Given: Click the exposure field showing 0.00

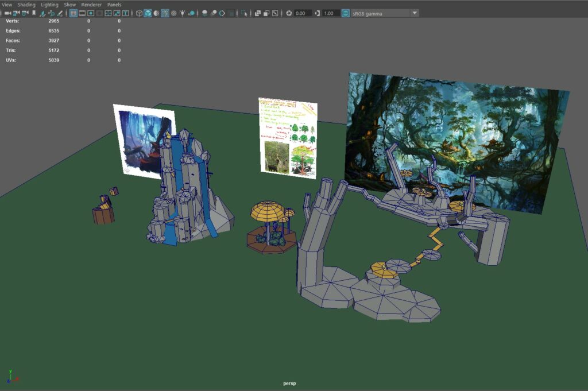Looking at the screenshot, I should coord(302,13).
